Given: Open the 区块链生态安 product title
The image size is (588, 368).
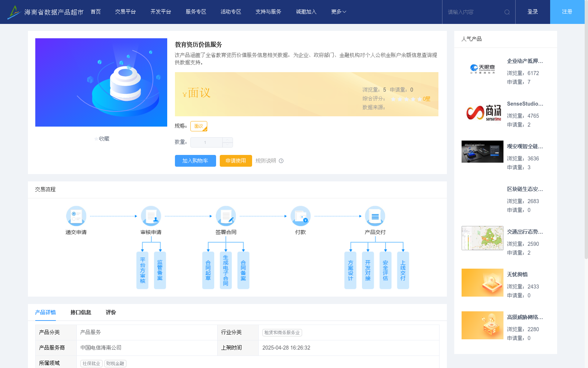Looking at the screenshot, I should pos(525,189).
